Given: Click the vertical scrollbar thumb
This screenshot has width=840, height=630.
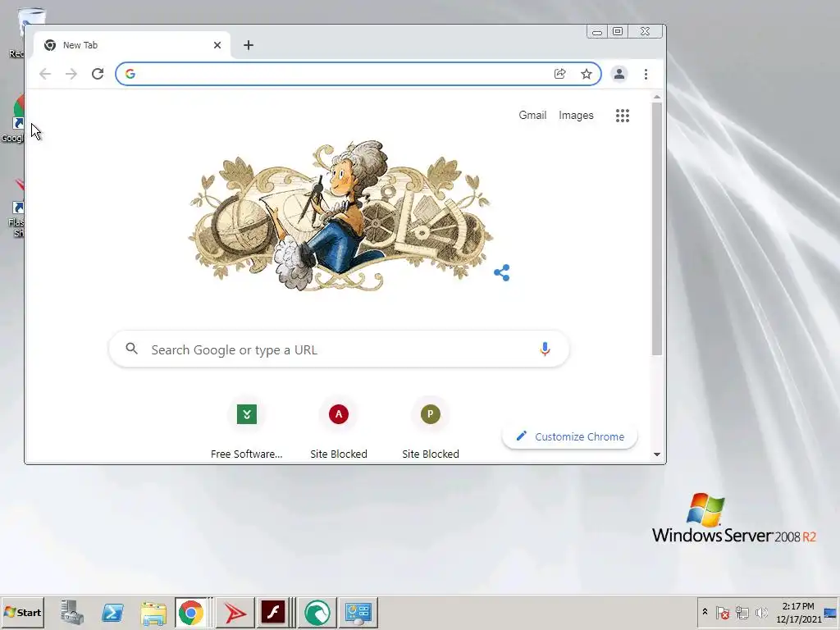Looking at the screenshot, I should [657, 229].
